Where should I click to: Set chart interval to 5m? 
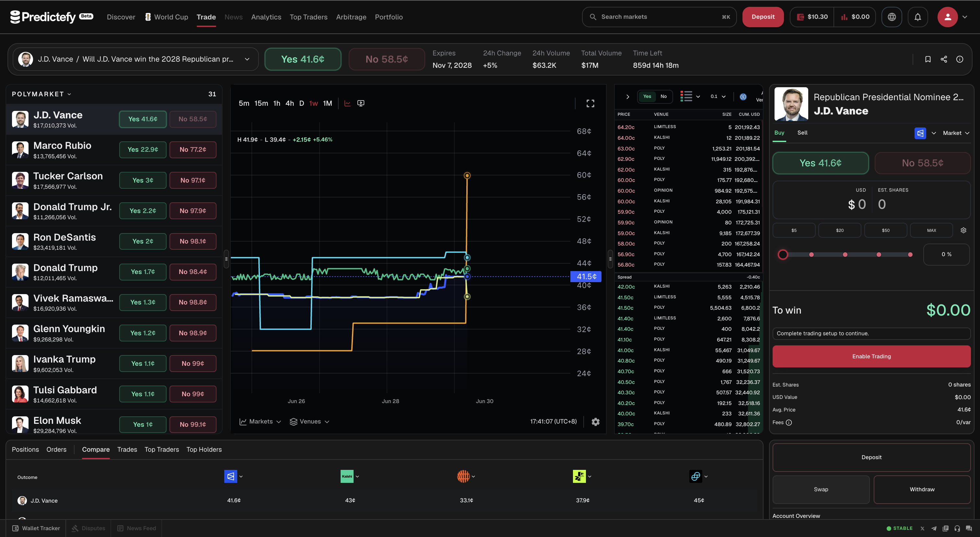pos(244,103)
